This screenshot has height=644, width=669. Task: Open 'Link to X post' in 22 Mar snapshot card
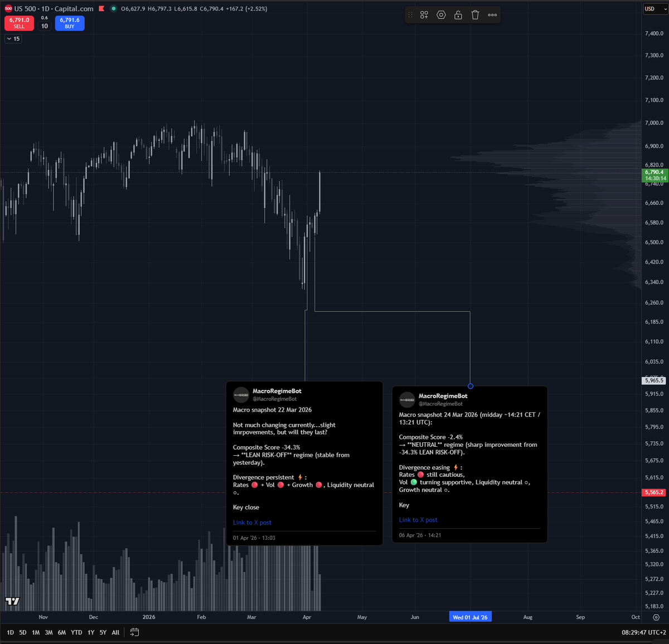pyautogui.click(x=252, y=523)
